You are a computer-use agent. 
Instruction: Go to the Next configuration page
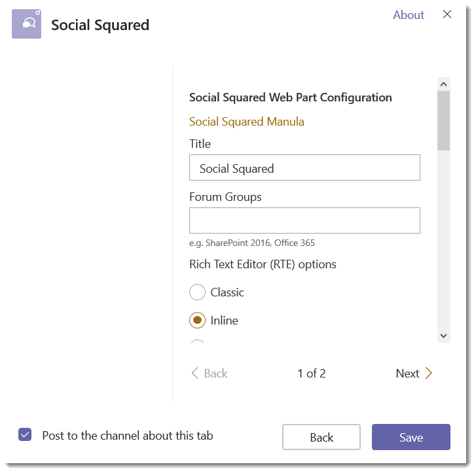408,374
